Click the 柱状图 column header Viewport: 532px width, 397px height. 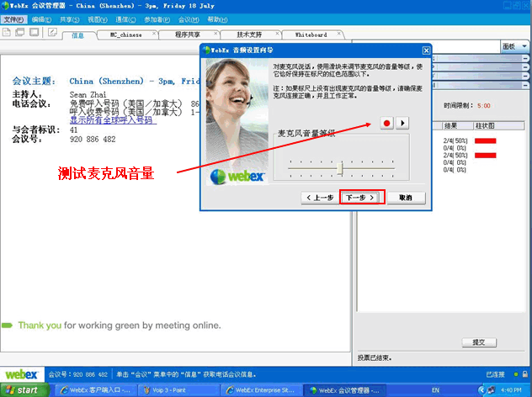[x=498, y=126]
